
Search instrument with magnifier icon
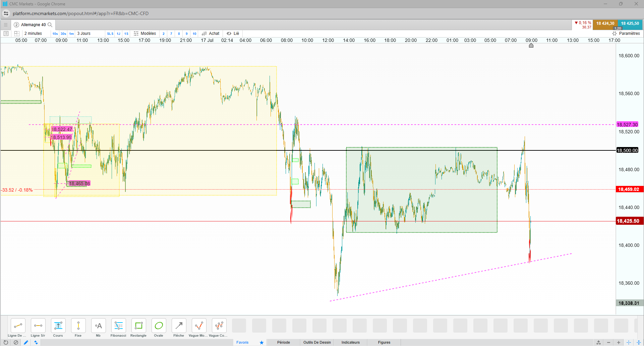coord(50,25)
